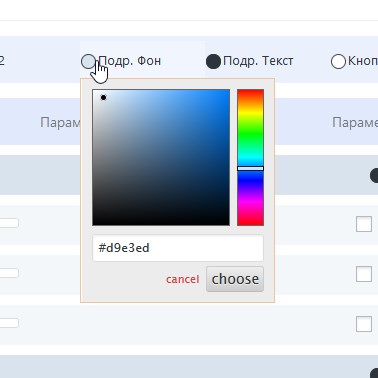Click the Парам column header on the left
This screenshot has width=378, height=378.
60,123
